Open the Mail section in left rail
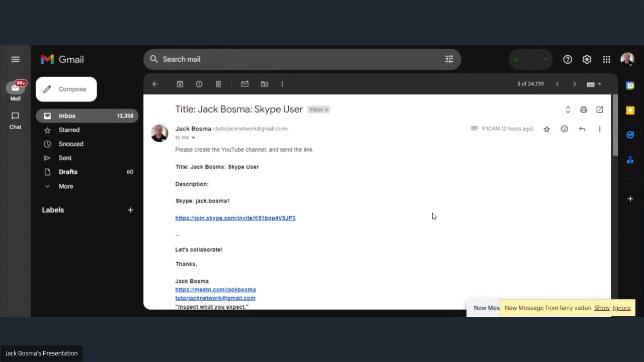Viewport: 644px width, 362px height. coord(15,91)
